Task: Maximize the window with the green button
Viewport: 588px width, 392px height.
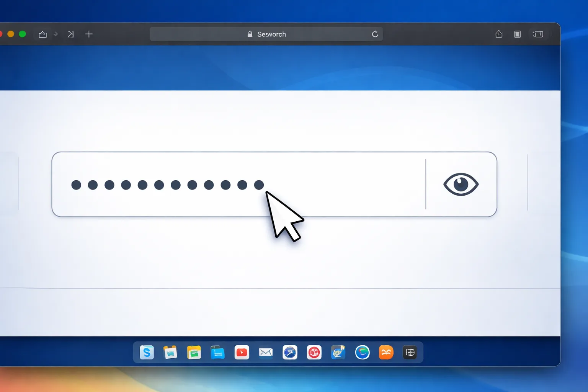Action: pos(23,34)
